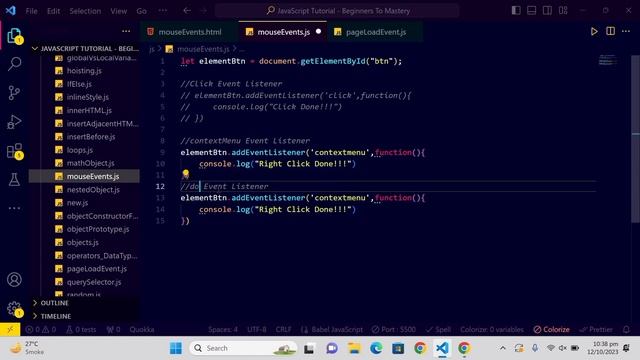Click the 0 tests status item
This screenshot has height=360, width=640.
click(x=81, y=329)
